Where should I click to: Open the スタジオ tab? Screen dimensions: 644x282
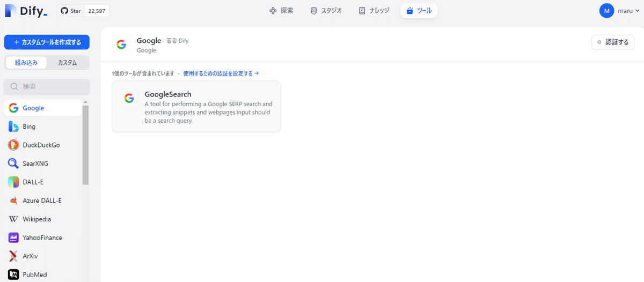[326, 11]
